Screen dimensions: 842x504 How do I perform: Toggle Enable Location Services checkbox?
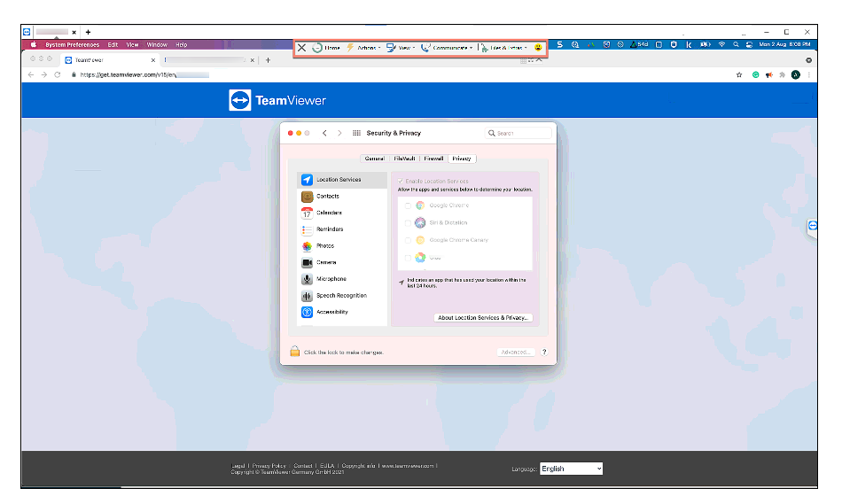[x=400, y=181]
